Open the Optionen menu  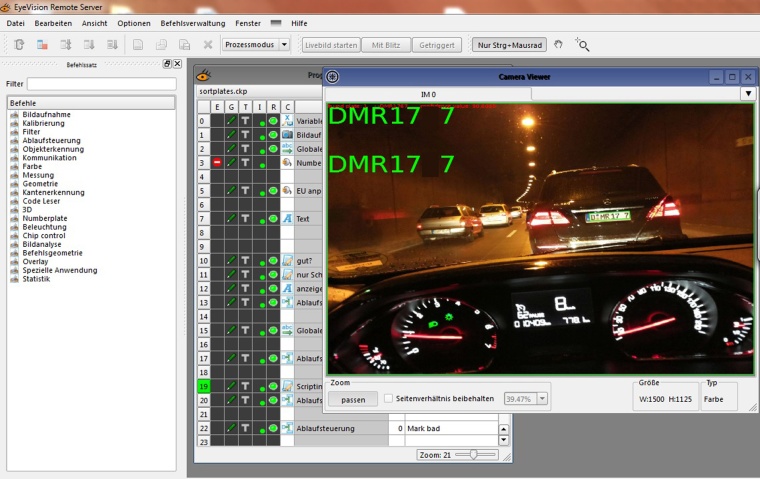click(x=133, y=22)
